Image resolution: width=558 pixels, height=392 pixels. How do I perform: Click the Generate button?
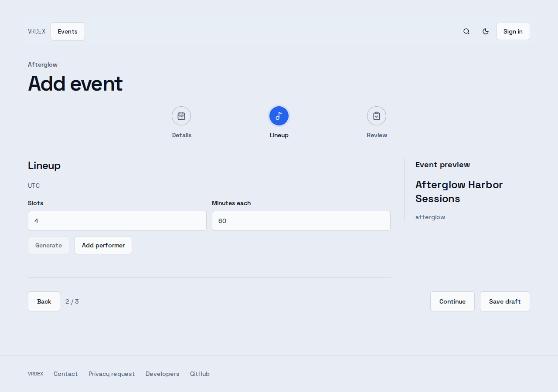[48, 245]
